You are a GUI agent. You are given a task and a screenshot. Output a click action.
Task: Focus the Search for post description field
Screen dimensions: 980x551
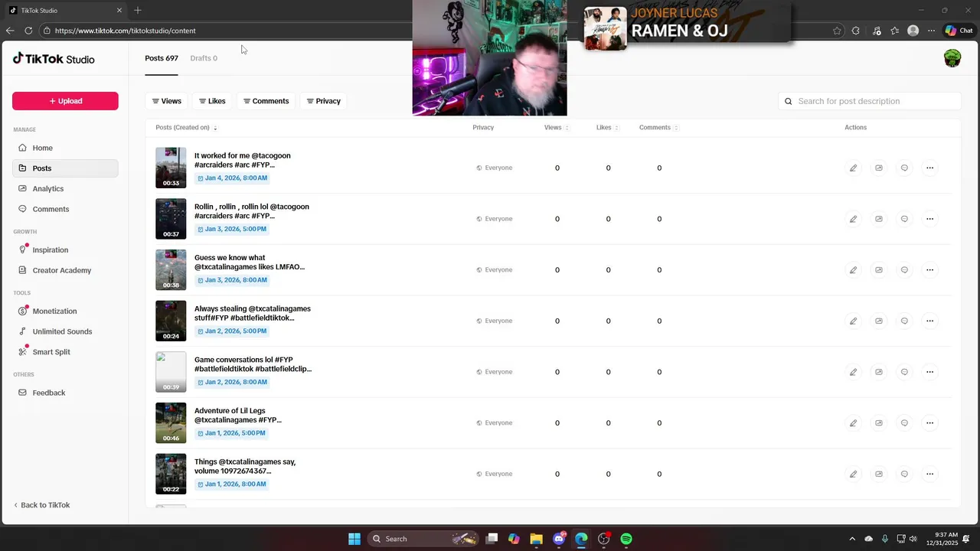870,101
